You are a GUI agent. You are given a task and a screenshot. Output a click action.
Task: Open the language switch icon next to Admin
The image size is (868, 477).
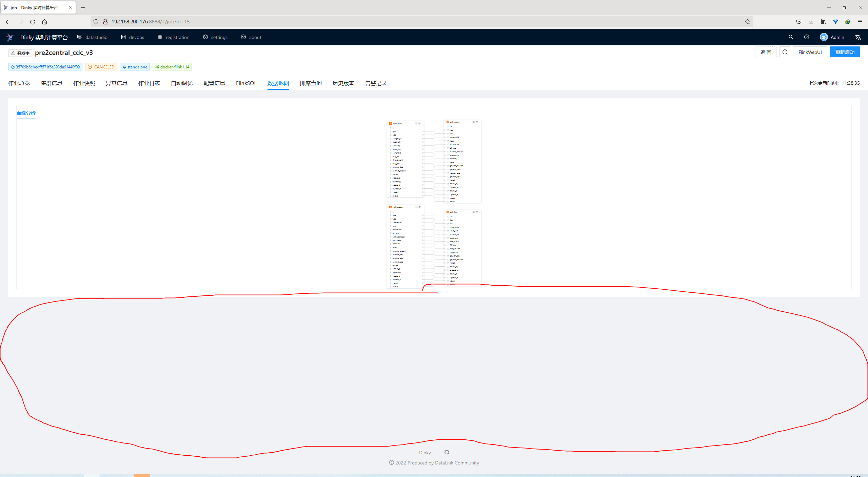[x=858, y=37]
